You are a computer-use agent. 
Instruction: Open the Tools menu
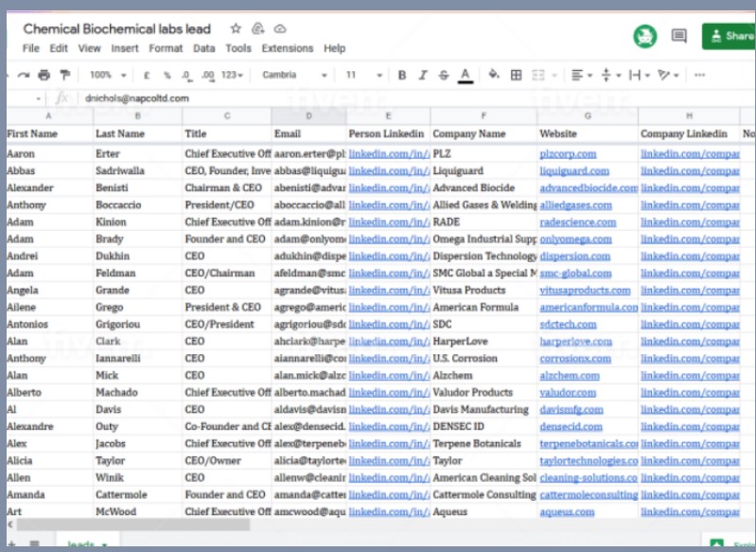click(x=238, y=48)
